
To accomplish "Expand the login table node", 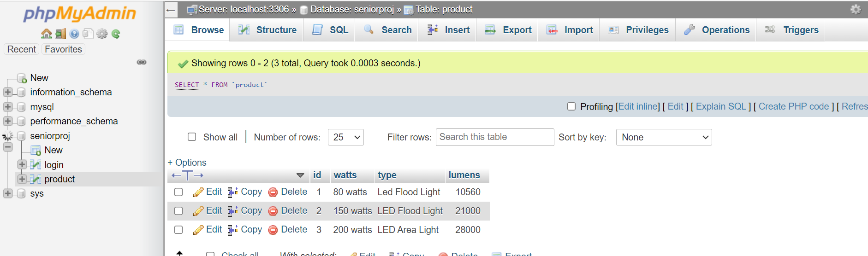I will [22, 164].
